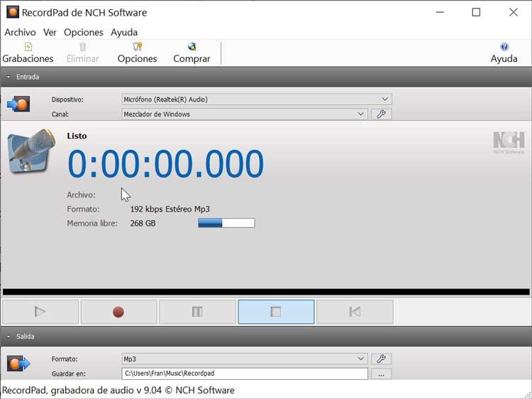Screen dimensions: 532x399
Task: Open the Opciones menu in menu bar
Action: (x=84, y=32)
